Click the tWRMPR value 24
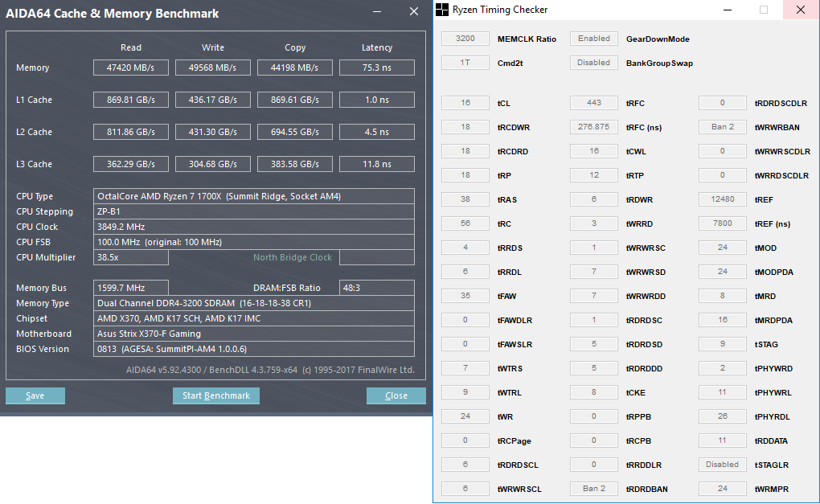 pyautogui.click(x=723, y=488)
